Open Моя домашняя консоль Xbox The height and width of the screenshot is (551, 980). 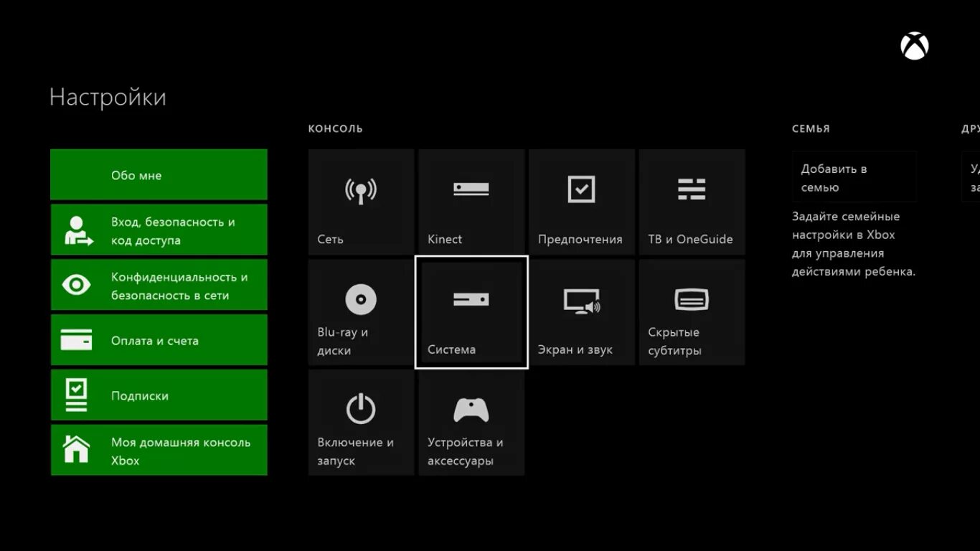coord(159,450)
